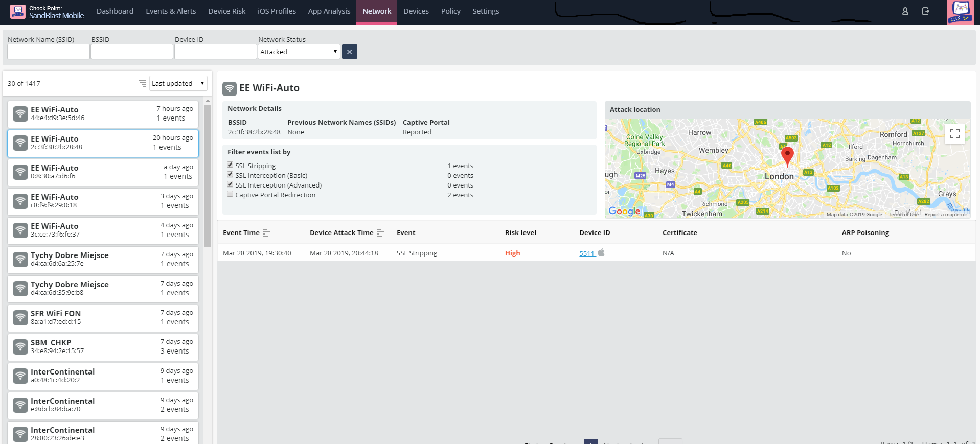Switch to the App Analysis tab
This screenshot has width=980, height=444.
pyautogui.click(x=329, y=11)
